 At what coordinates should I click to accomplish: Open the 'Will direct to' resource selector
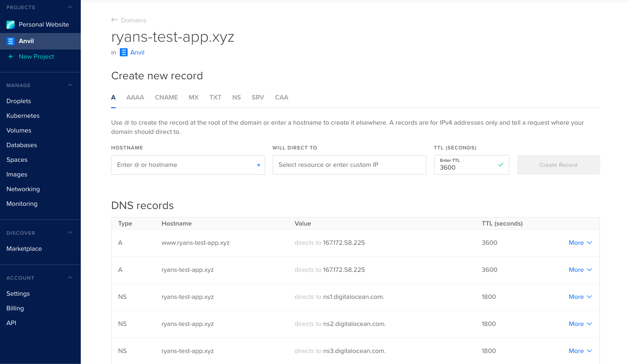pos(349,165)
